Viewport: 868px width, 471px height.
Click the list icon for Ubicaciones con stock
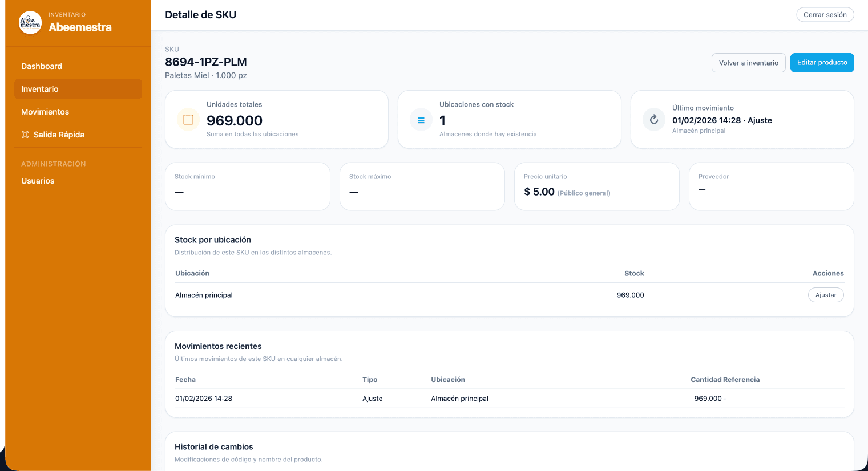[x=421, y=120]
